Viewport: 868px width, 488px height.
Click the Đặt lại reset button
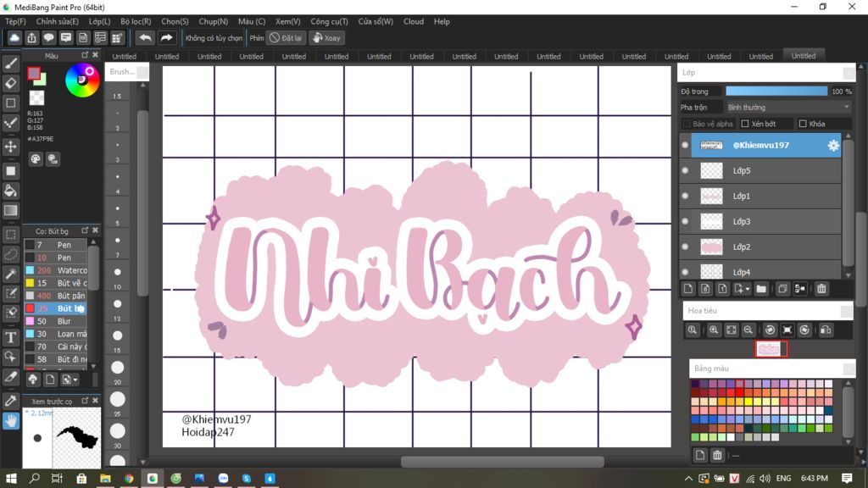pyautogui.click(x=286, y=37)
